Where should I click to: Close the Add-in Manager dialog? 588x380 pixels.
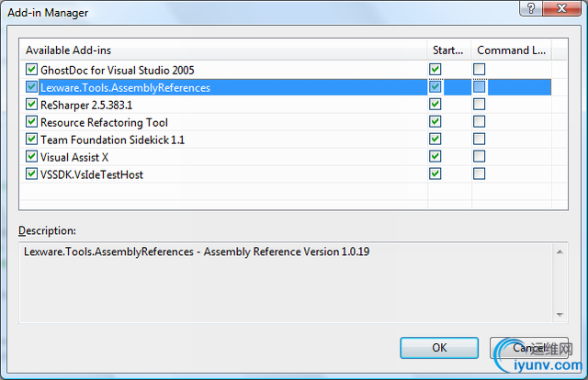point(561,8)
